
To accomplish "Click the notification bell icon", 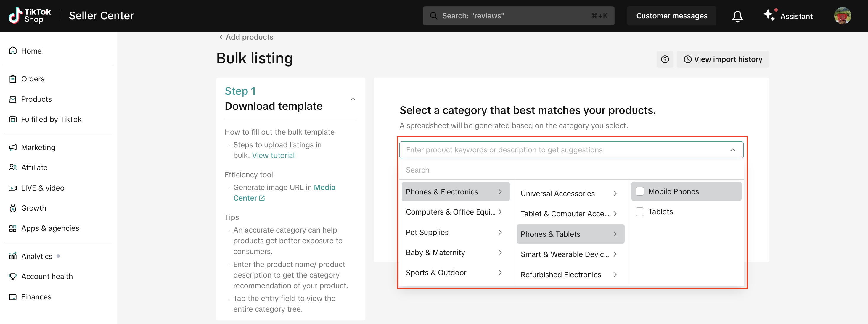I will click(737, 16).
